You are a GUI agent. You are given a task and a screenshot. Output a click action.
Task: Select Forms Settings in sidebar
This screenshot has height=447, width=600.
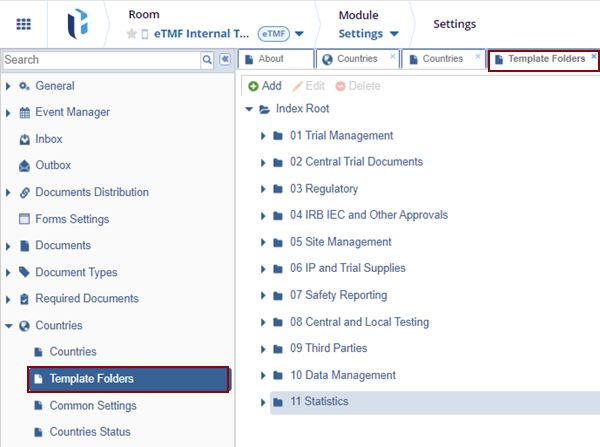71,219
